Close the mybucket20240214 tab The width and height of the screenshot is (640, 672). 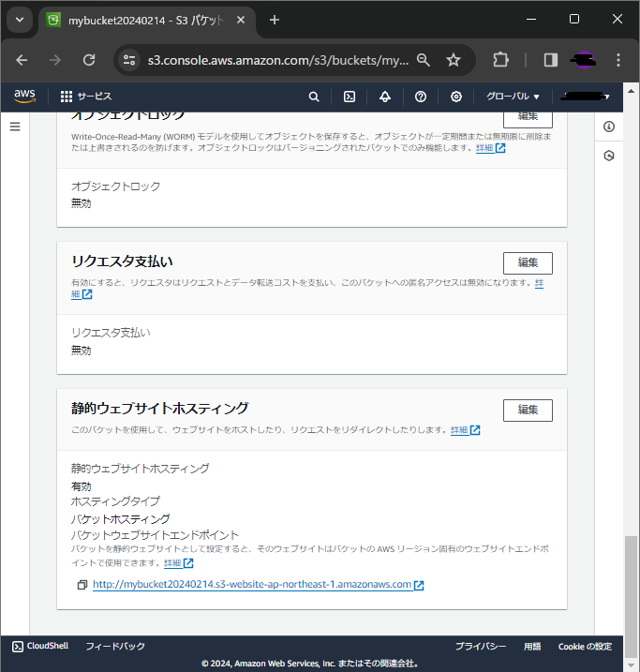click(x=241, y=20)
